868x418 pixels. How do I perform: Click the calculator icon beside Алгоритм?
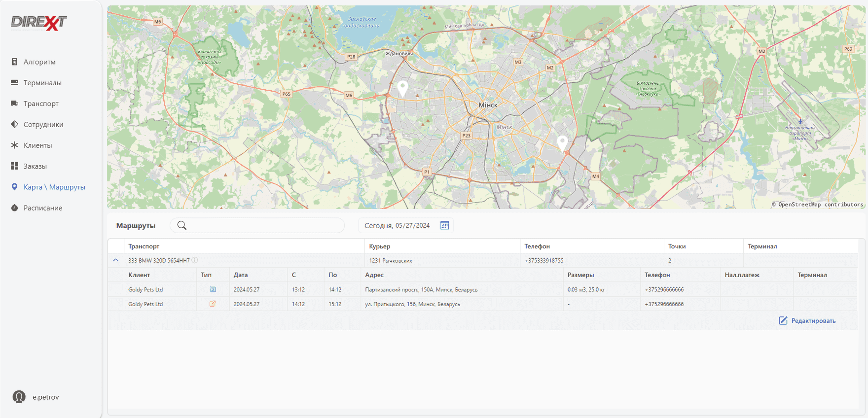14,62
